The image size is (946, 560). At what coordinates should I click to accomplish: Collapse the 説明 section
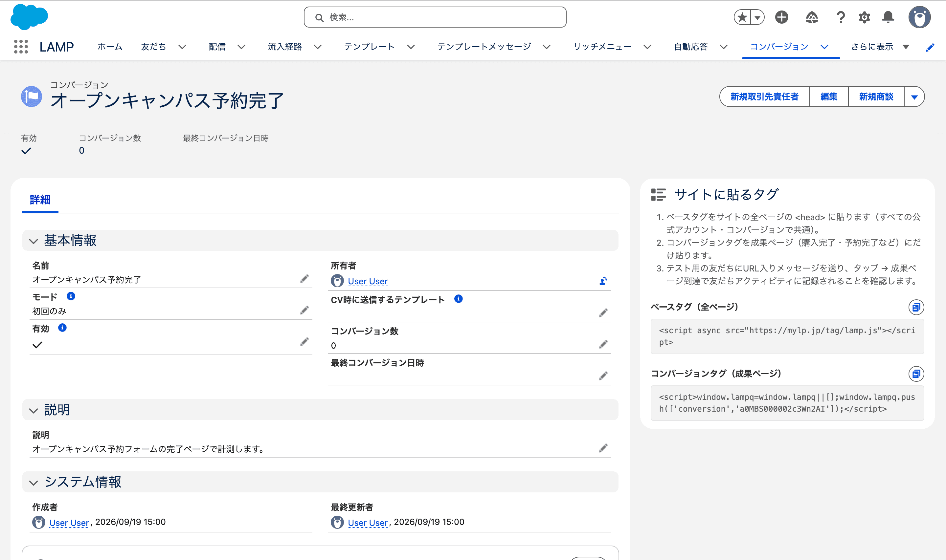pyautogui.click(x=34, y=411)
